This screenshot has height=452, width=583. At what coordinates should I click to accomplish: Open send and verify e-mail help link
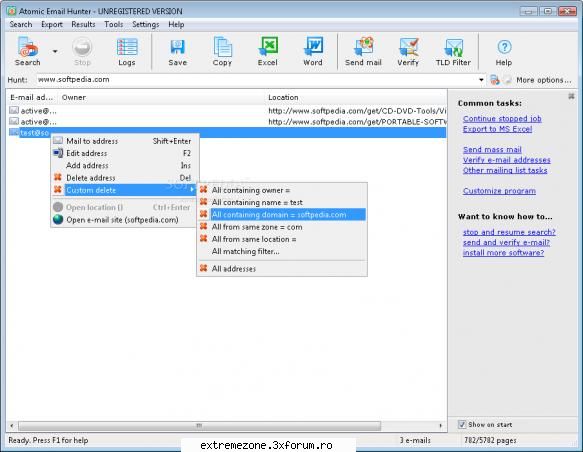click(506, 242)
